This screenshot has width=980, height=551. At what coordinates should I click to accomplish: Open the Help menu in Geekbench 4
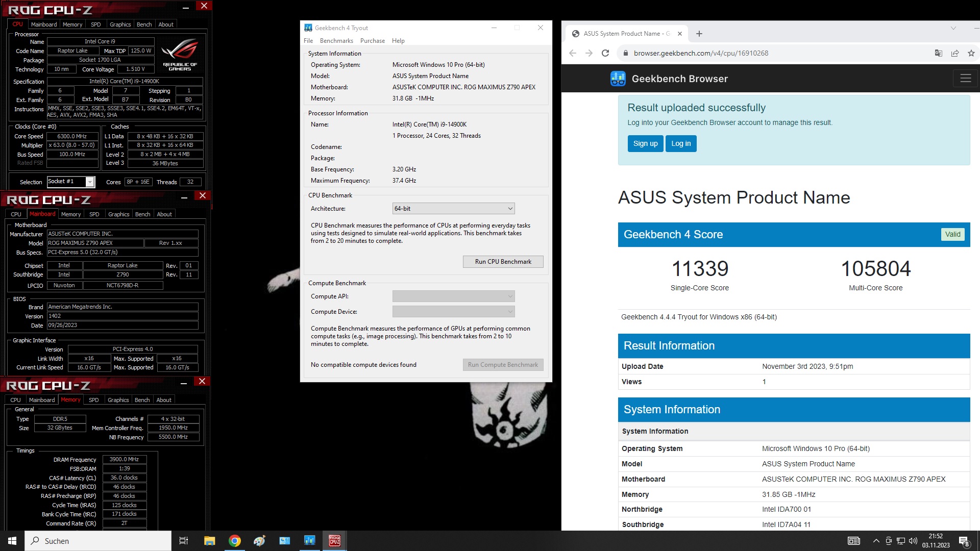pos(398,41)
